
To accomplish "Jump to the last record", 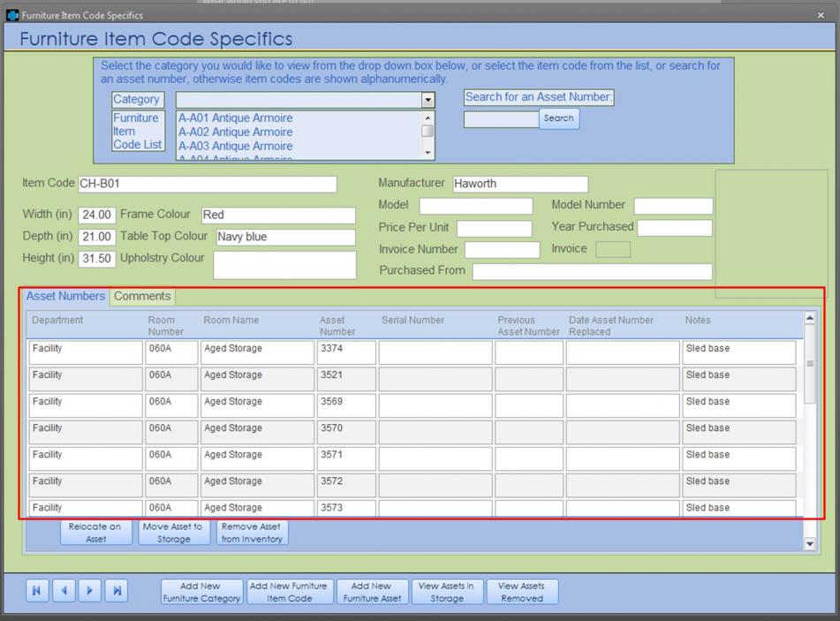I will pos(117,590).
